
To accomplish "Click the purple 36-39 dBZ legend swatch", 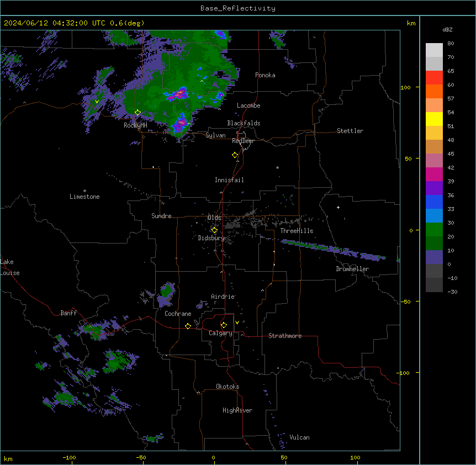I will (x=434, y=188).
